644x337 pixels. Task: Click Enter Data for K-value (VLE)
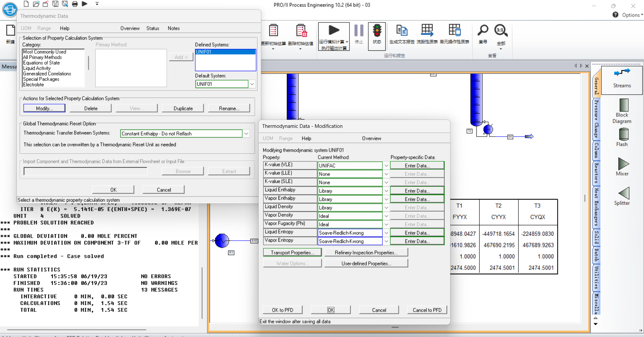pos(417,165)
